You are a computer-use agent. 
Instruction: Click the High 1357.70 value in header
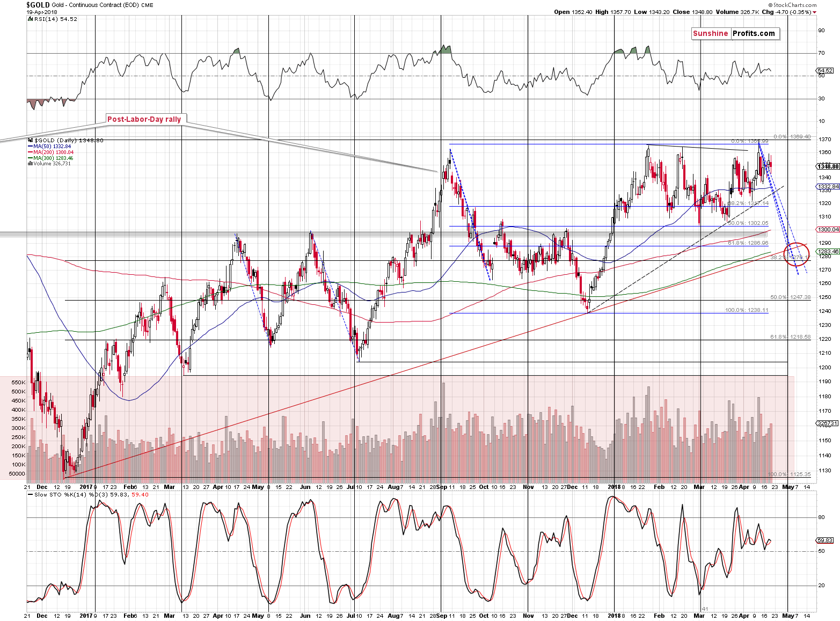pos(612,12)
